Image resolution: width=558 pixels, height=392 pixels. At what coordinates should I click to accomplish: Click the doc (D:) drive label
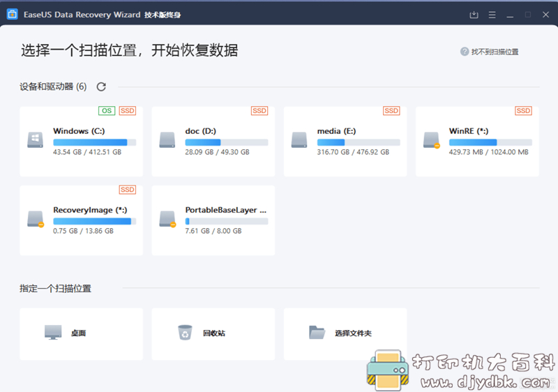coord(201,131)
